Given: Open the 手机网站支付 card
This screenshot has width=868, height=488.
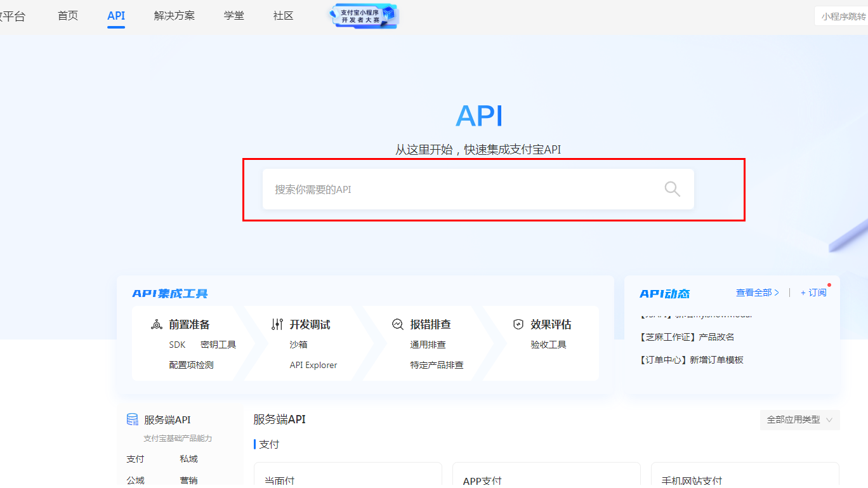Looking at the screenshot, I should (x=745, y=475).
